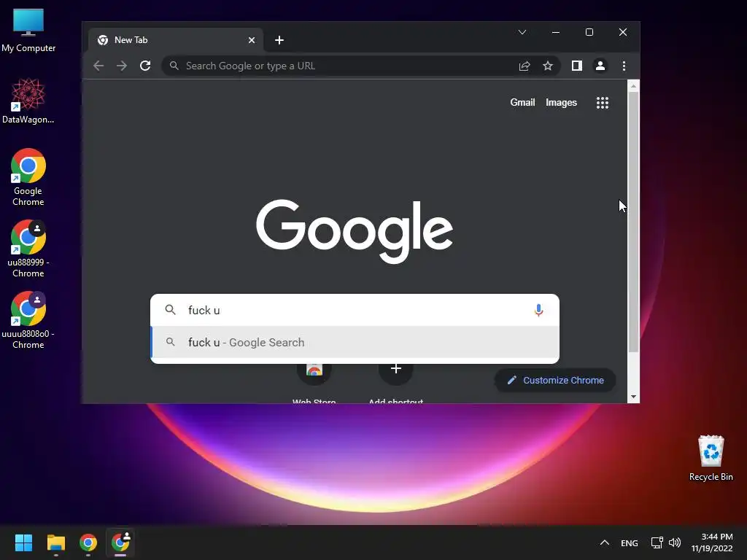Select the Google Chrome desktop shortcut
Viewport: 747px width, 560px height.
tap(28, 177)
